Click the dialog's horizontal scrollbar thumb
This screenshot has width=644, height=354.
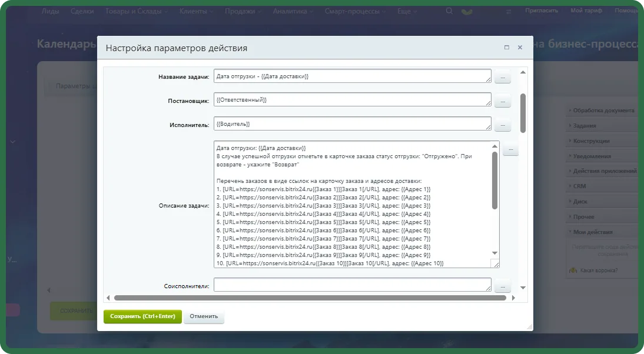[310, 298]
